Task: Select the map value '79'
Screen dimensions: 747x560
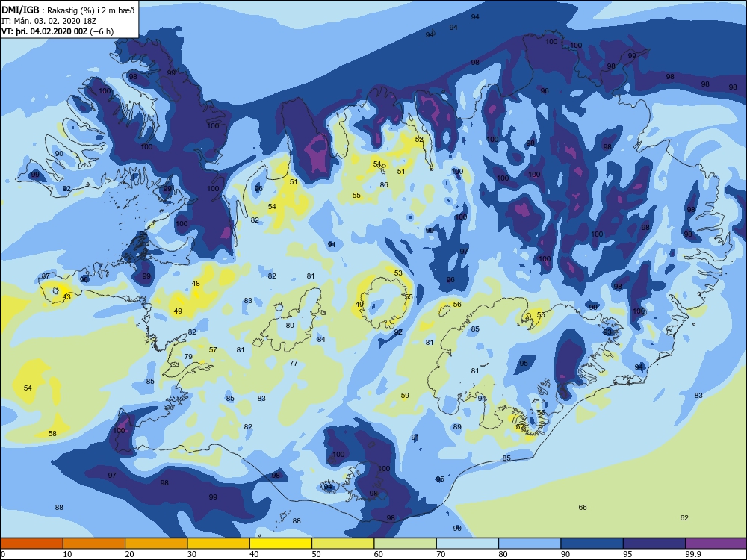Action: [x=188, y=357]
